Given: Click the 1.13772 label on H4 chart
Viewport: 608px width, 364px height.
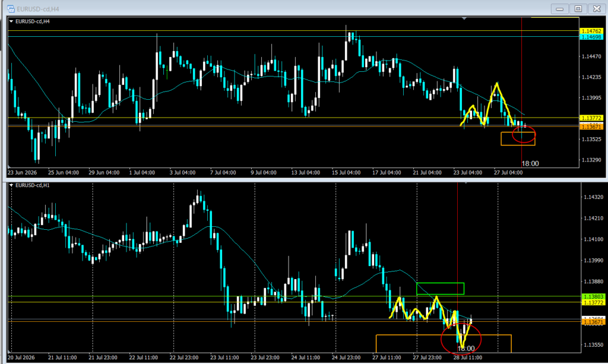Looking at the screenshot, I should coord(591,118).
